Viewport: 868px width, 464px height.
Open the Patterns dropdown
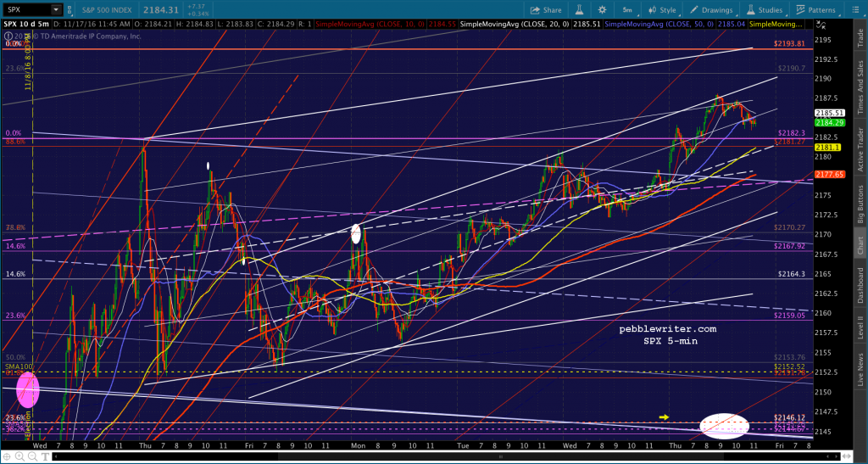[815, 10]
